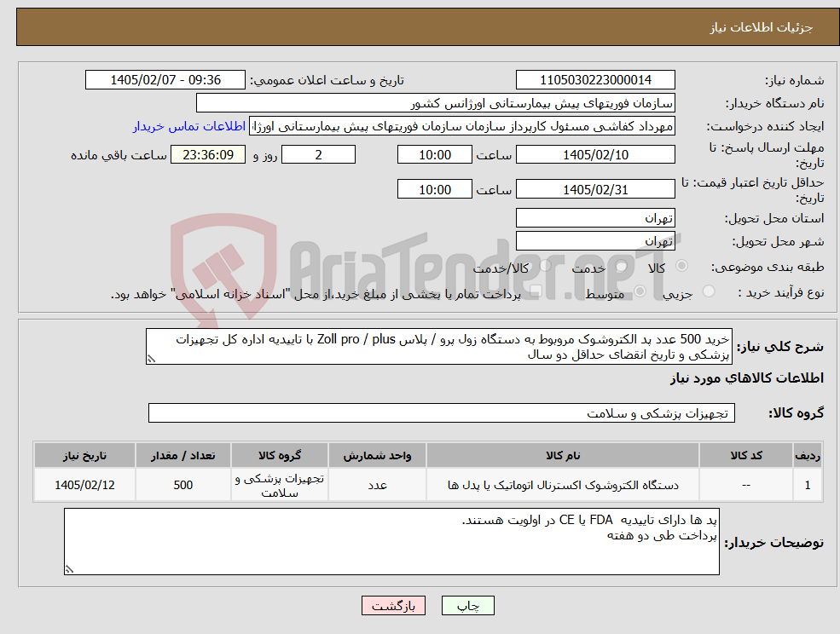Click the بازگشت (back) button
Image resolution: width=840 pixels, height=634 pixels.
(x=393, y=606)
